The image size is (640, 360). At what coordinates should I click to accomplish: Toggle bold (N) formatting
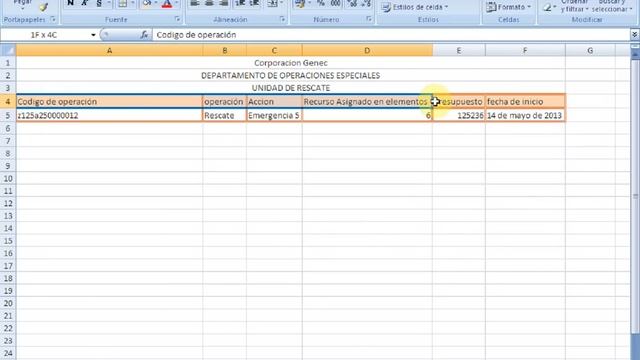(70, 4)
